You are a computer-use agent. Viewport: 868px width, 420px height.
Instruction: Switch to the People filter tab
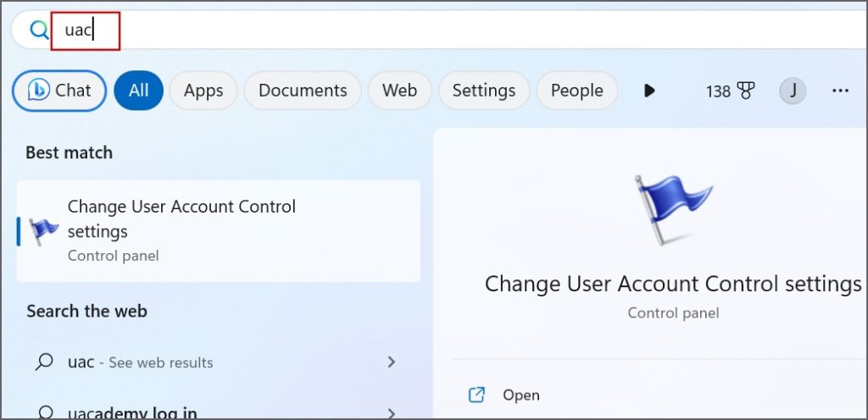(x=576, y=91)
